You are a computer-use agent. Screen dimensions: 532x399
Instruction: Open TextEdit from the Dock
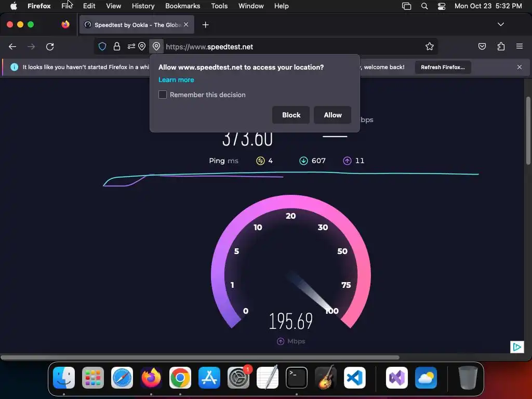pos(268,378)
